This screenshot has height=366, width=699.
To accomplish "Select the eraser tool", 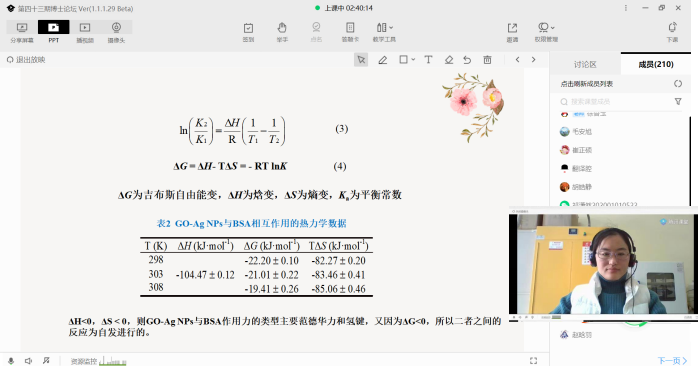I will pyautogui.click(x=449, y=60).
